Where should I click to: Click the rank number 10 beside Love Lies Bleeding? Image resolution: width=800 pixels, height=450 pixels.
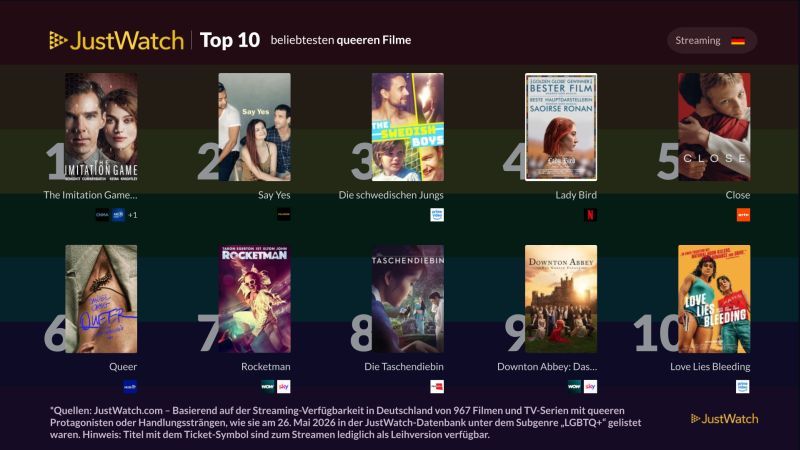click(656, 333)
